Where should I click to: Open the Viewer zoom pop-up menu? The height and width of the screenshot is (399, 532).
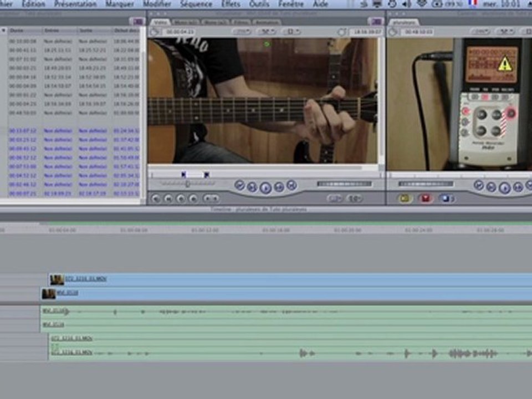tap(242, 32)
